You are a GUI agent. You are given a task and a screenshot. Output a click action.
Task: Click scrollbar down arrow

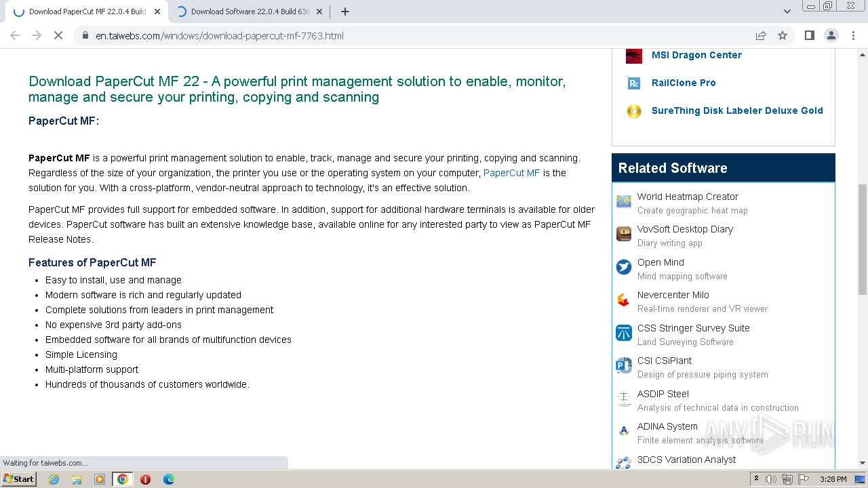[x=863, y=464]
